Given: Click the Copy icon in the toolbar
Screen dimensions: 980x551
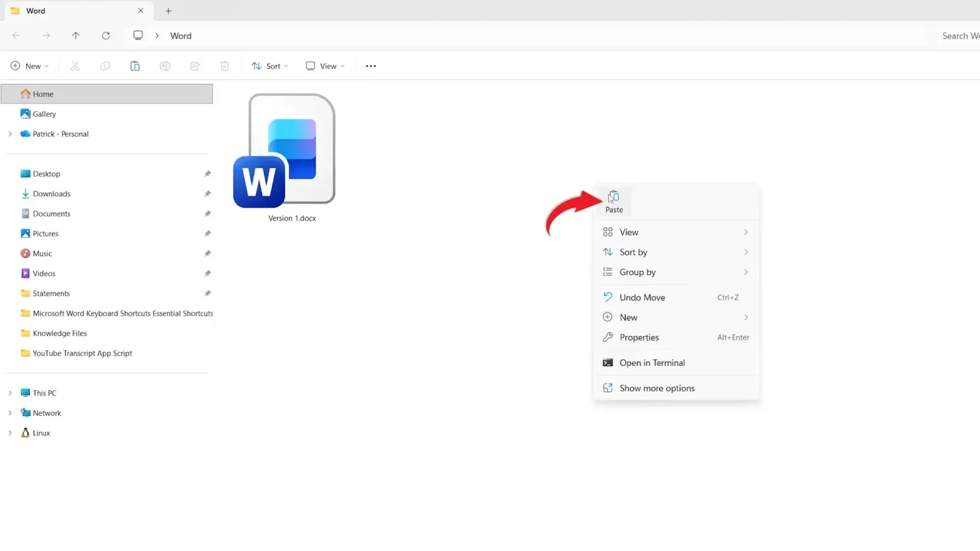Looking at the screenshot, I should (105, 66).
